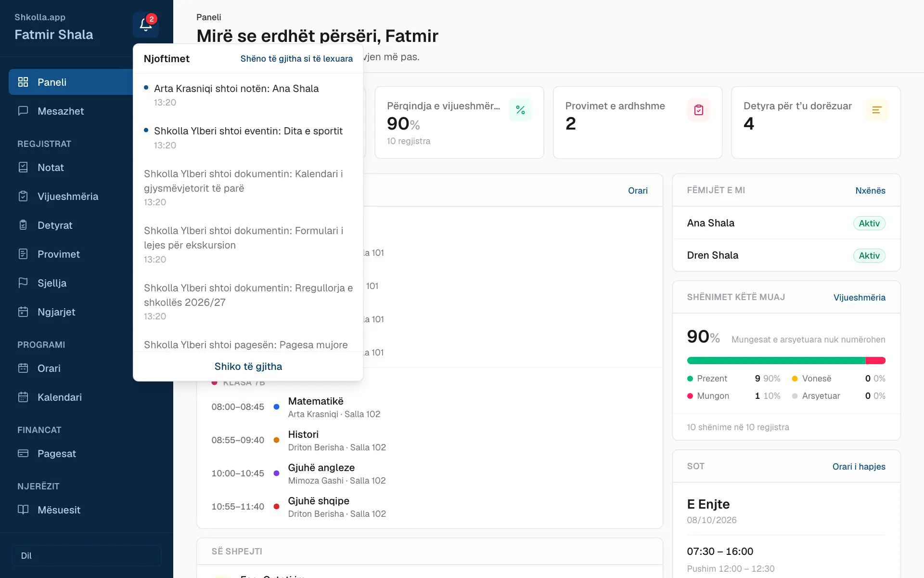Click the green attendance progress bar
924x578 pixels.
776,361
